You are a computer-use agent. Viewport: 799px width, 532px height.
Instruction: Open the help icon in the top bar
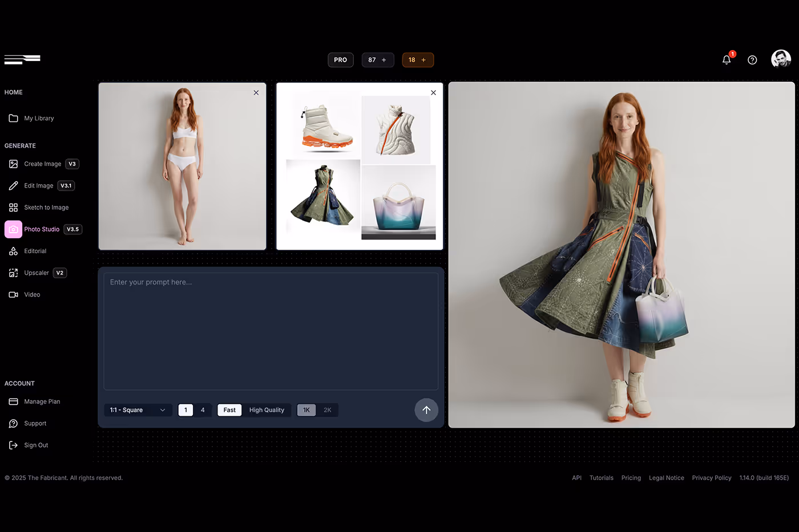pyautogui.click(x=752, y=59)
